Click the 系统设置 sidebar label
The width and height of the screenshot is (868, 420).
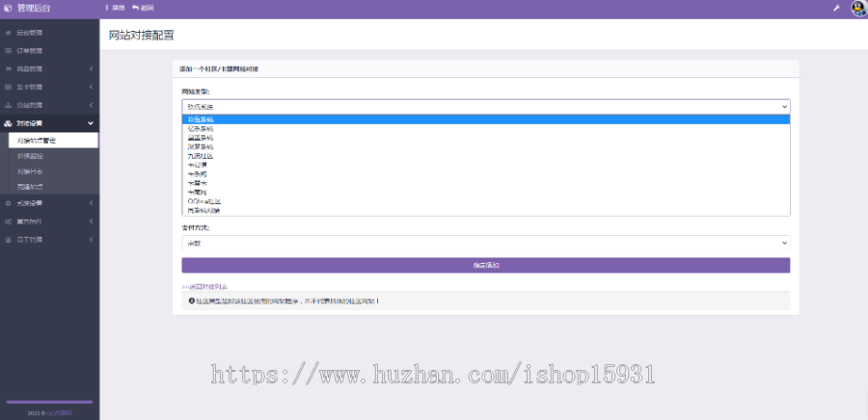click(x=29, y=203)
